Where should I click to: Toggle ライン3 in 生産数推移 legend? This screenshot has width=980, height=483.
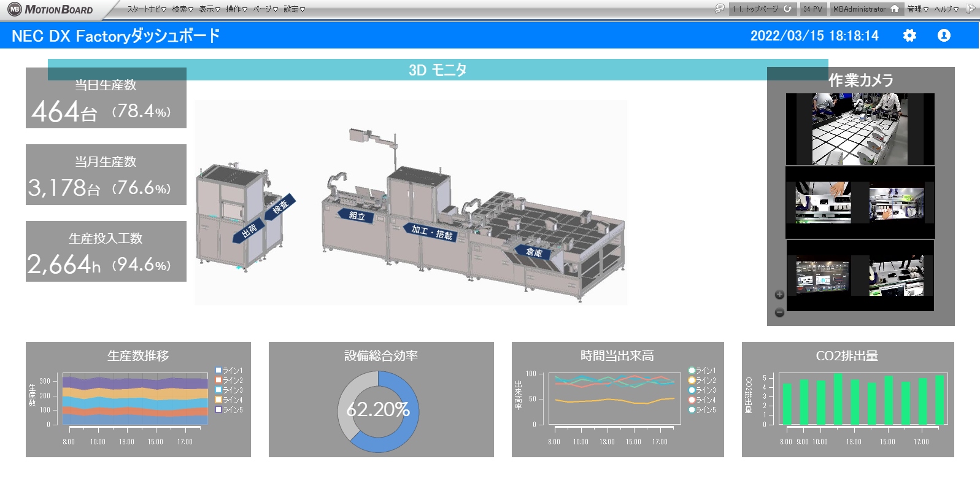pos(229,390)
